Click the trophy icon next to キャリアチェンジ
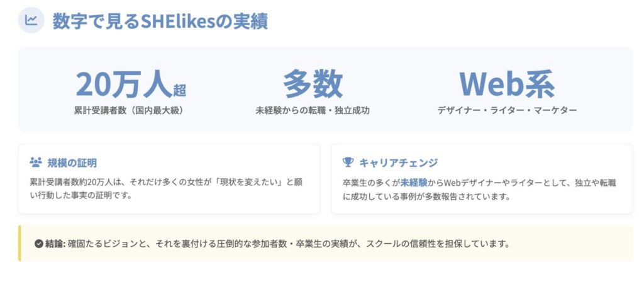 tap(348, 163)
